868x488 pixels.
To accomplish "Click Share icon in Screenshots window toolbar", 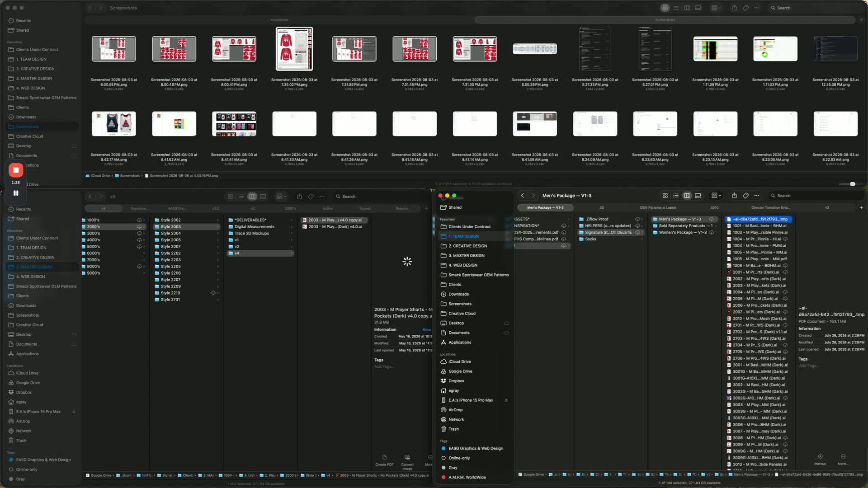I will pos(734,8).
